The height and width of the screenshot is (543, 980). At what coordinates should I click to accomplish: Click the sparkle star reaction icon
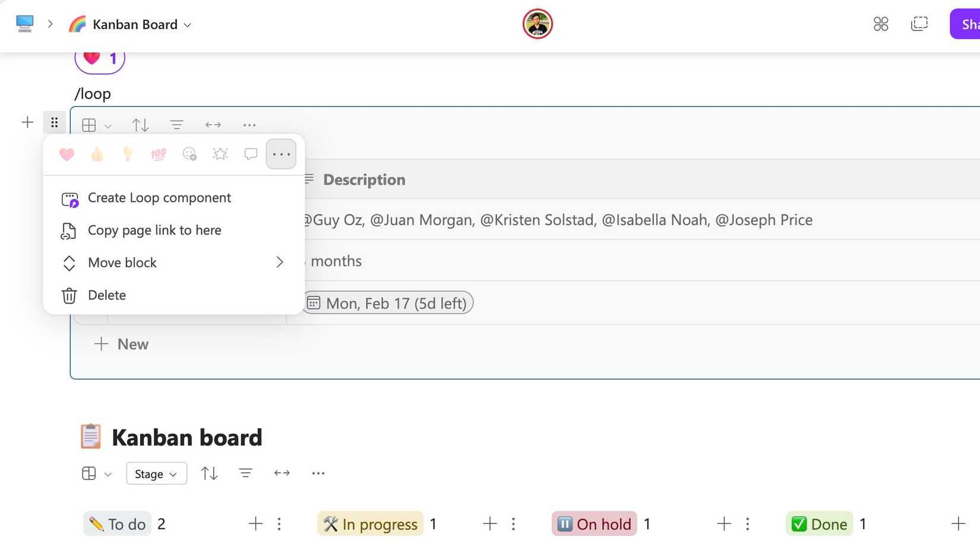(x=220, y=154)
